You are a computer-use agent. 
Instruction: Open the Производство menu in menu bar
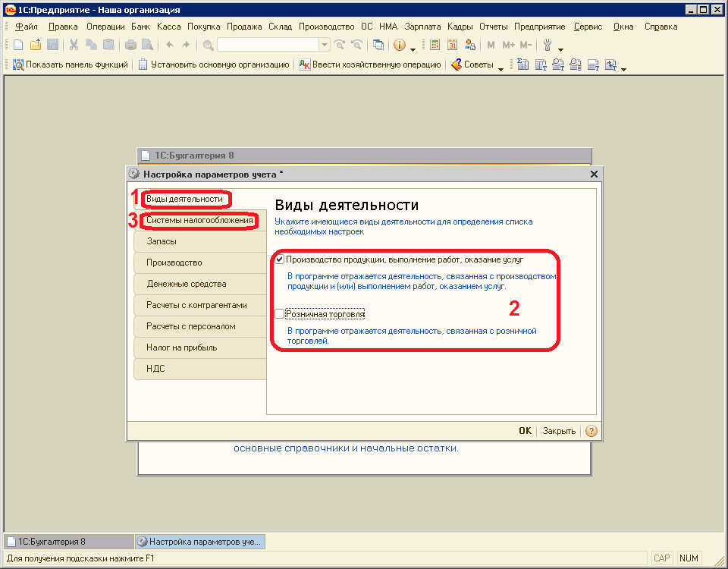click(326, 27)
